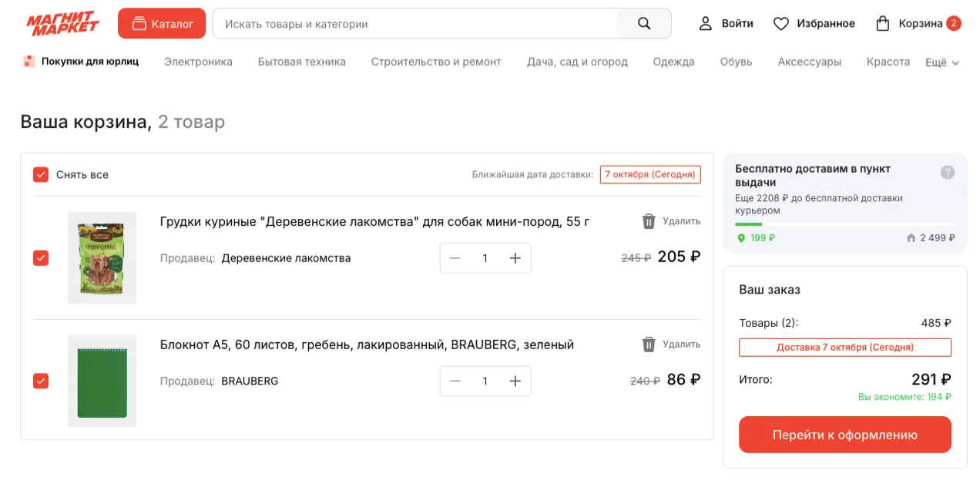
Task: Click Удалить for Грудки куриные
Action: pyautogui.click(x=681, y=221)
